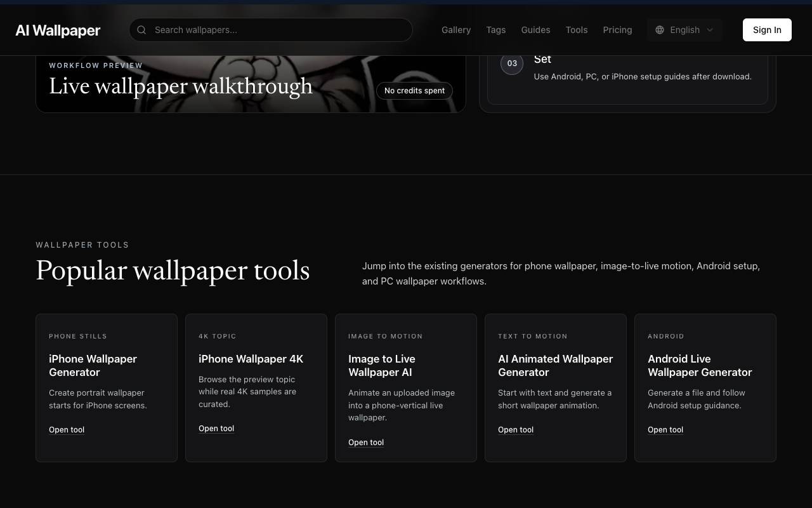Click the setup guides step description

[x=643, y=77]
